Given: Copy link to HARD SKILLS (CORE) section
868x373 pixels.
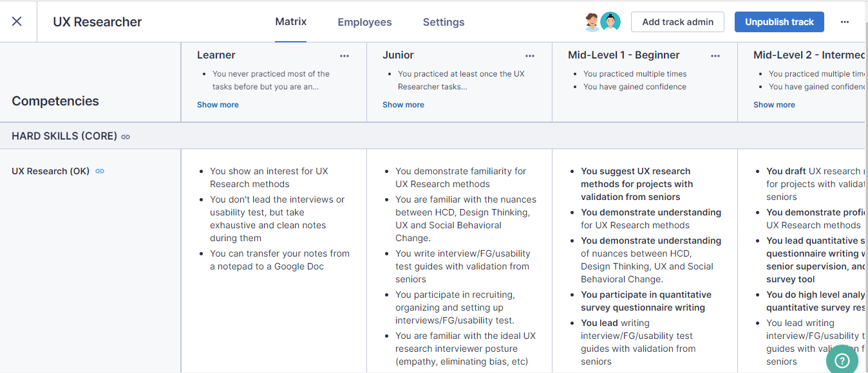Looking at the screenshot, I should coord(126,137).
